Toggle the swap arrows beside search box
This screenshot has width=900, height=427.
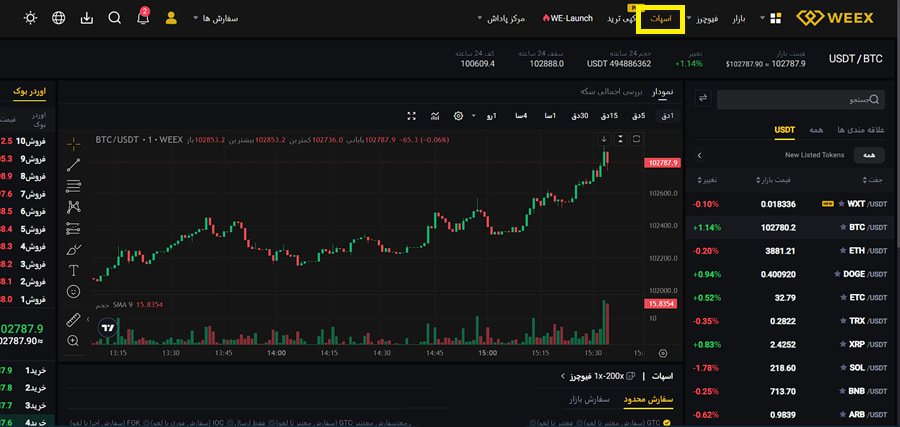(702, 98)
